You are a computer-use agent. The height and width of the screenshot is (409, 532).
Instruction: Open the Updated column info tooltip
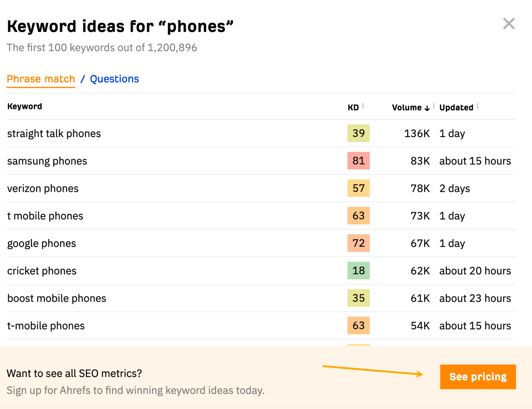478,105
